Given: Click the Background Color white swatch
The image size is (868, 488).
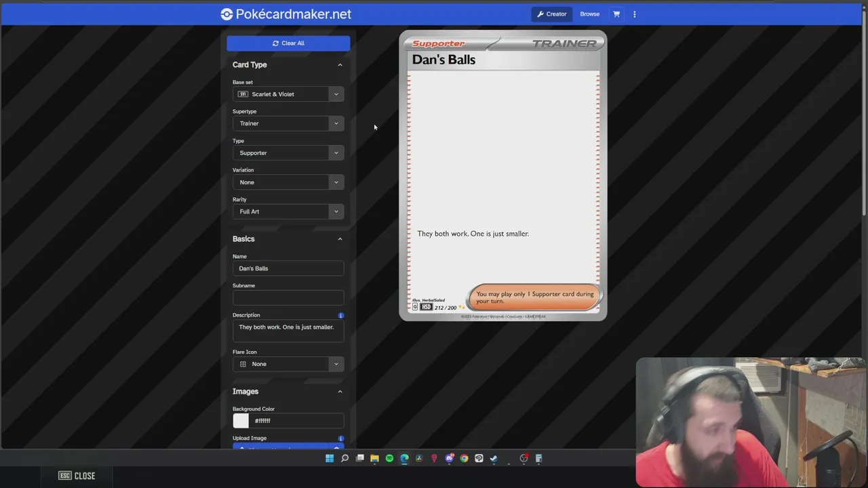Looking at the screenshot, I should [241, 421].
